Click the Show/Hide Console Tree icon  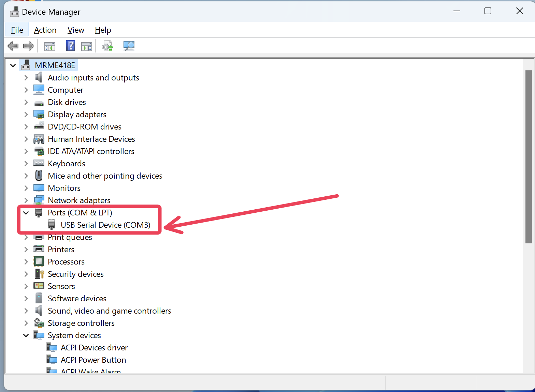49,46
